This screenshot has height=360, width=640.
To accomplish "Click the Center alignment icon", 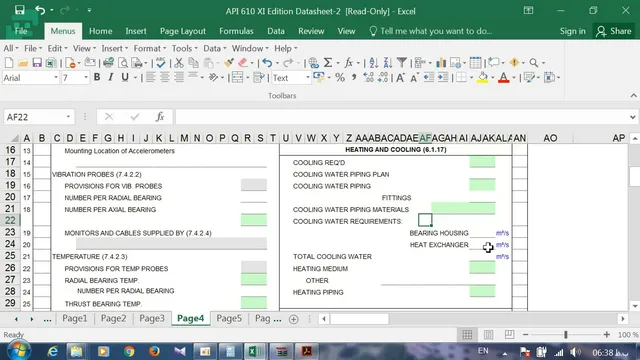I will pyautogui.click(x=165, y=77).
